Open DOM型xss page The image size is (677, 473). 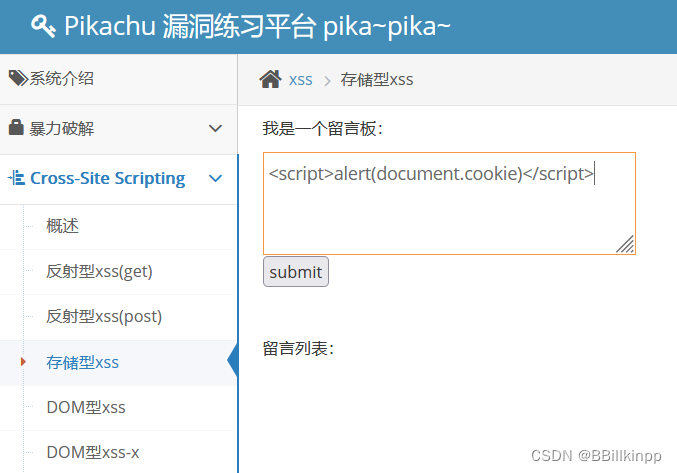[x=86, y=407]
